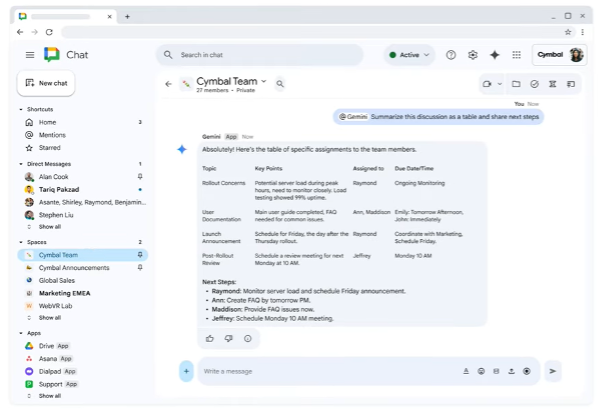Collapse the Spaces section
Viewport: 604px width, 412px height.
[x=21, y=242]
